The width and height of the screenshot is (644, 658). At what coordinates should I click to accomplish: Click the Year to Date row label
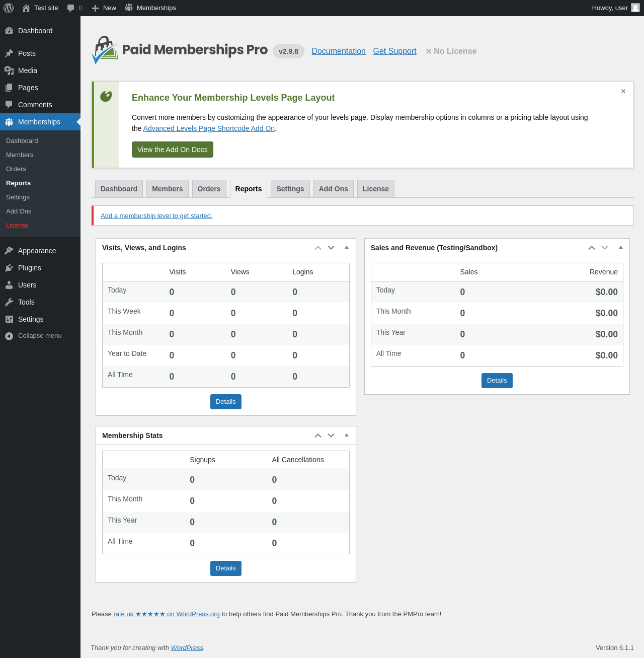point(127,353)
